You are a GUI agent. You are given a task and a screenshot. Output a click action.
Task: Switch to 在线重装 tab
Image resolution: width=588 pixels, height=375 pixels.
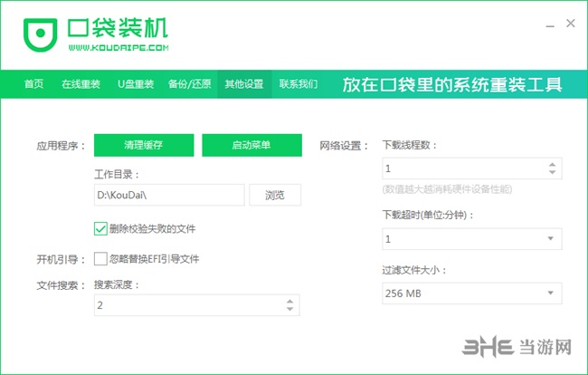click(x=81, y=83)
